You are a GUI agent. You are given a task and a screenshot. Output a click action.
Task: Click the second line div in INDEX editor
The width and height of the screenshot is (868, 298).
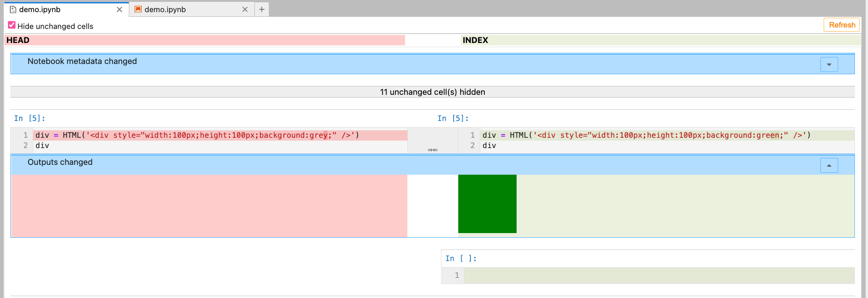490,145
